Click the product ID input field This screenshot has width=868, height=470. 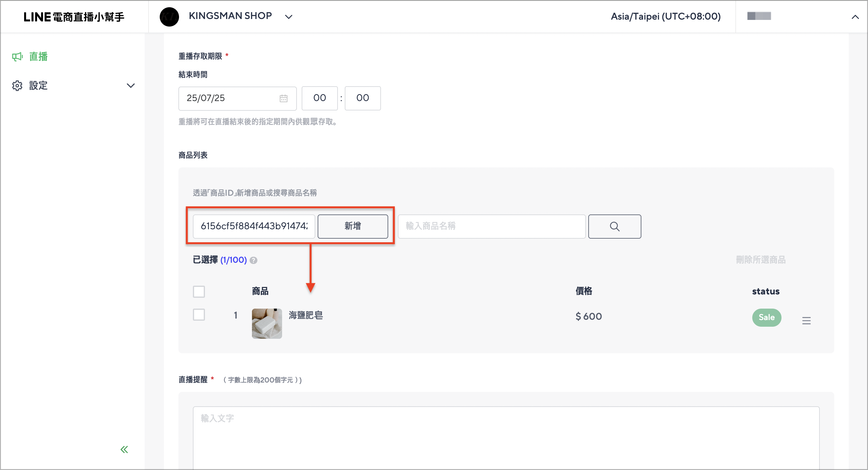(254, 226)
